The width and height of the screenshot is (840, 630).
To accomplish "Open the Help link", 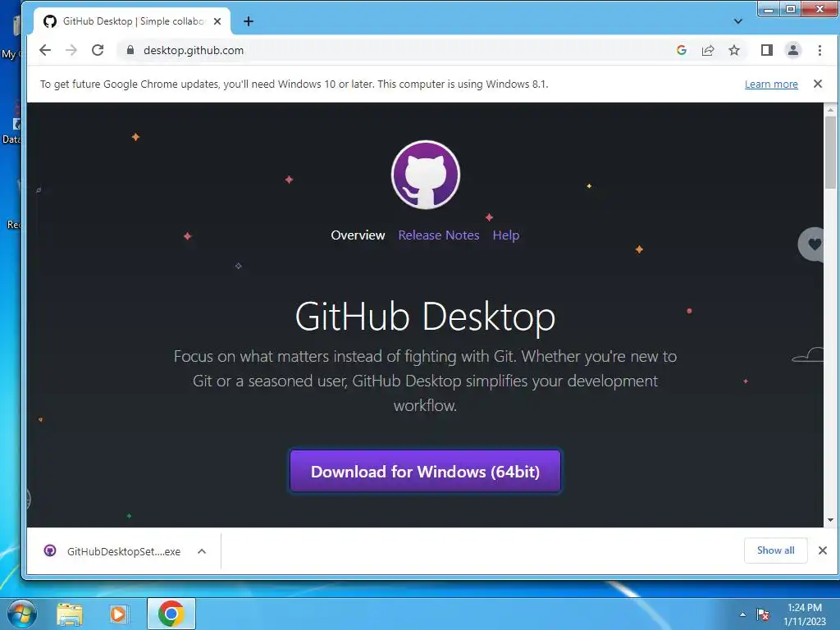I will pyautogui.click(x=505, y=235).
